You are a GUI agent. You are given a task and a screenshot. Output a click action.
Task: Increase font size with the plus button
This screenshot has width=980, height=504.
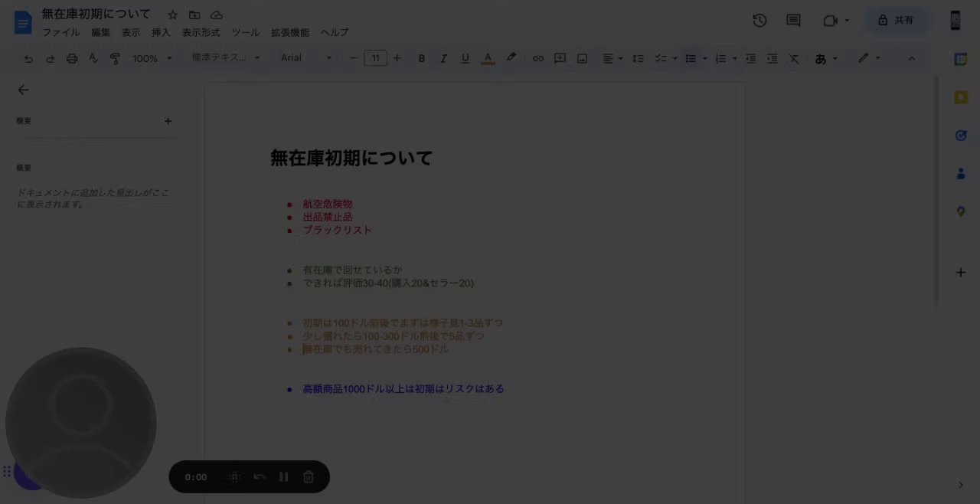point(397,58)
